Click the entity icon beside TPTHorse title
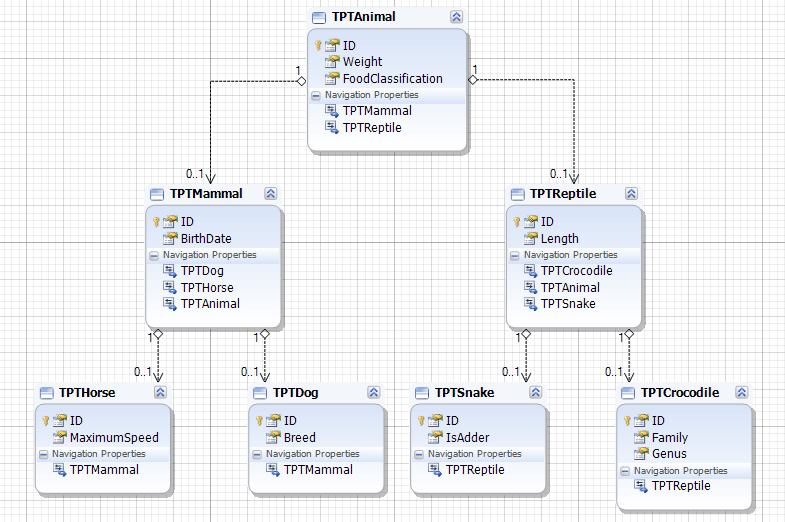Viewport: 785px width, 522px height. (x=47, y=393)
